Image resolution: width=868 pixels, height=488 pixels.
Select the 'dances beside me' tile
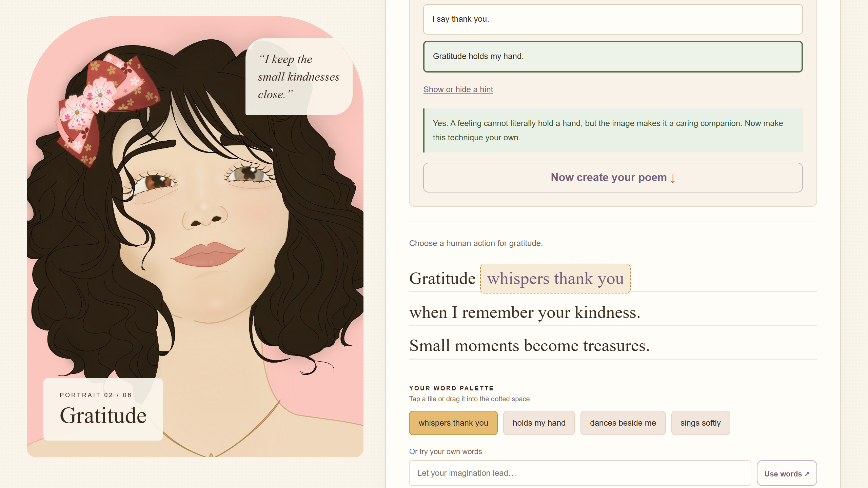coord(623,423)
